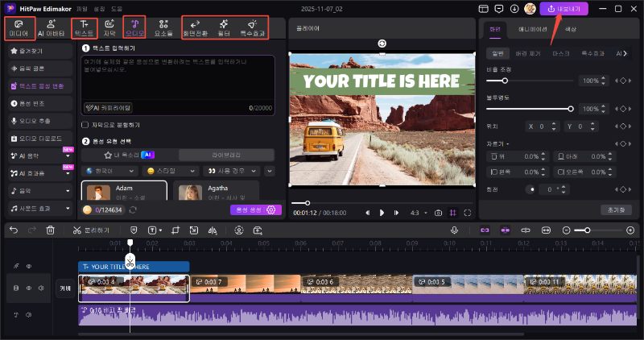Viewport: 644px width, 340px height.
Task: Select the Adam voice thumbnail
Action: 100,193
